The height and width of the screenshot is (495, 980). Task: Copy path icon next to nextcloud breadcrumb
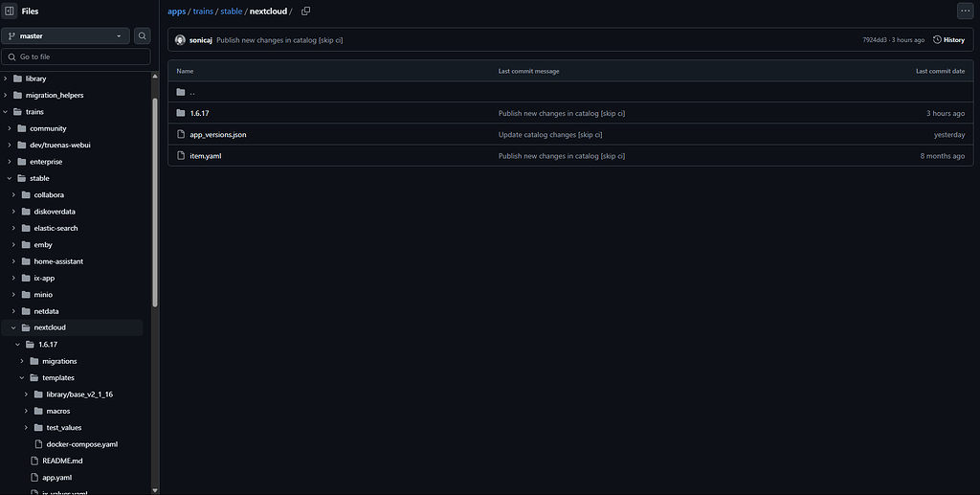coord(305,11)
